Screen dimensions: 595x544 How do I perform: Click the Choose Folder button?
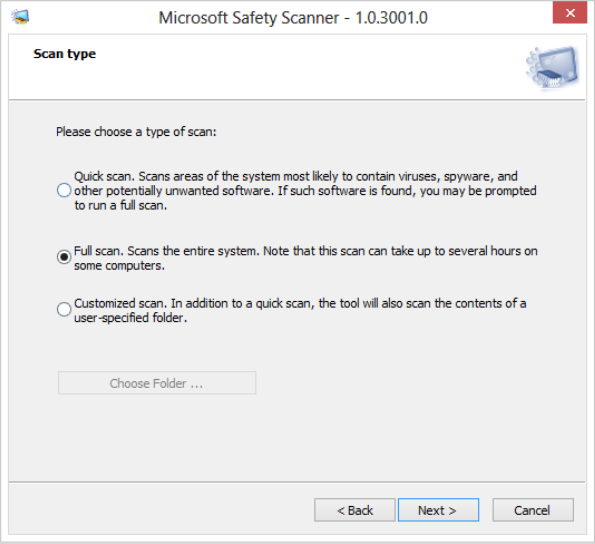click(x=157, y=383)
